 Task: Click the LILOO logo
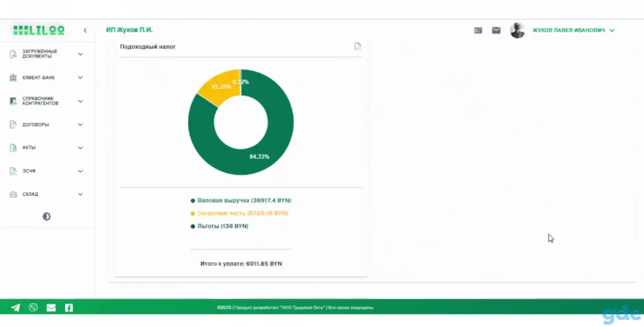[39, 30]
